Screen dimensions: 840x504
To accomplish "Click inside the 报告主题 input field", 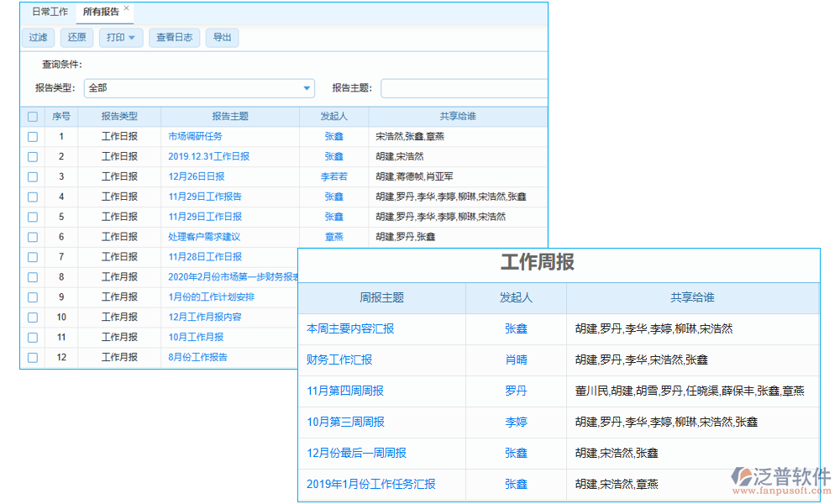I will [x=462, y=87].
